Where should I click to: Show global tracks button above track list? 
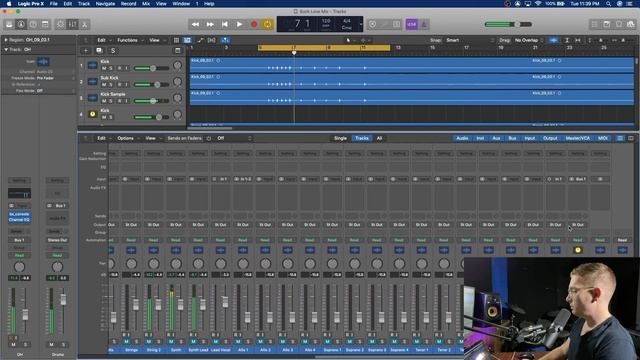pyautogui.click(x=178, y=51)
